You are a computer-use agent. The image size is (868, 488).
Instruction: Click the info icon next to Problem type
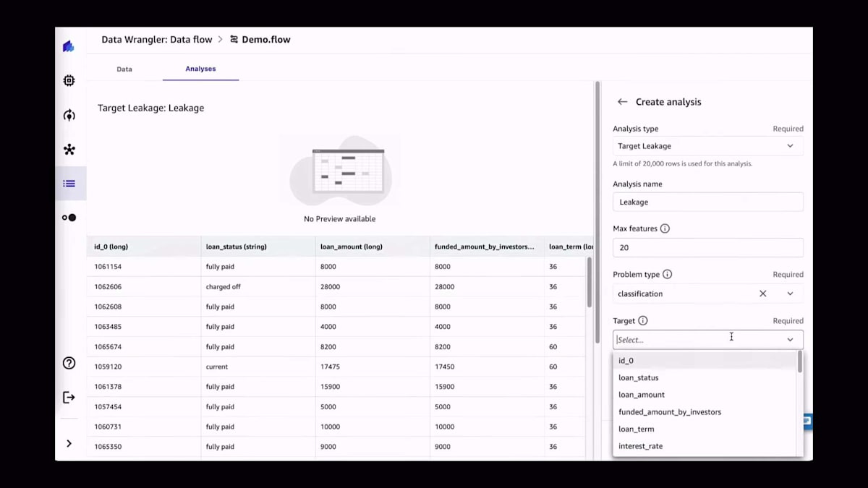click(x=668, y=275)
